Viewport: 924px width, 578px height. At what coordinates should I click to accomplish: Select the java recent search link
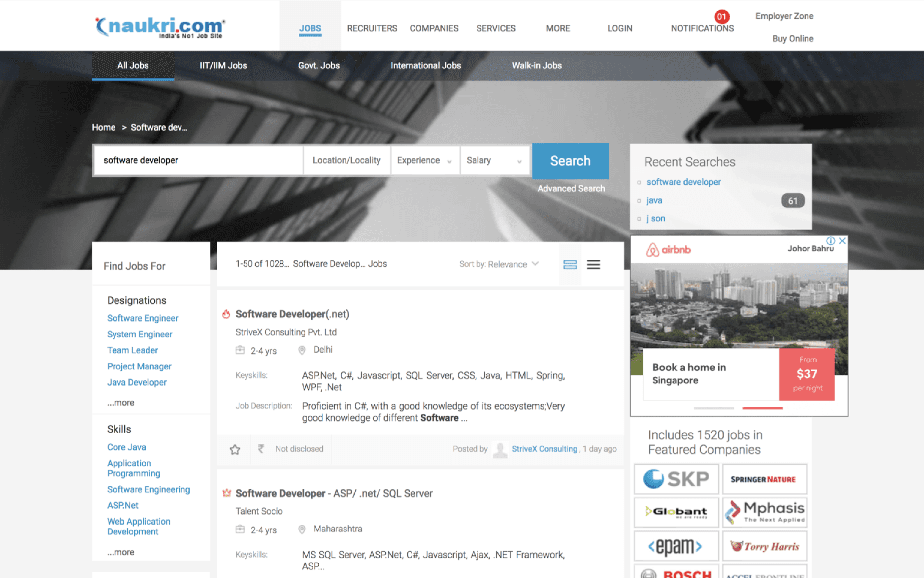[x=654, y=200]
